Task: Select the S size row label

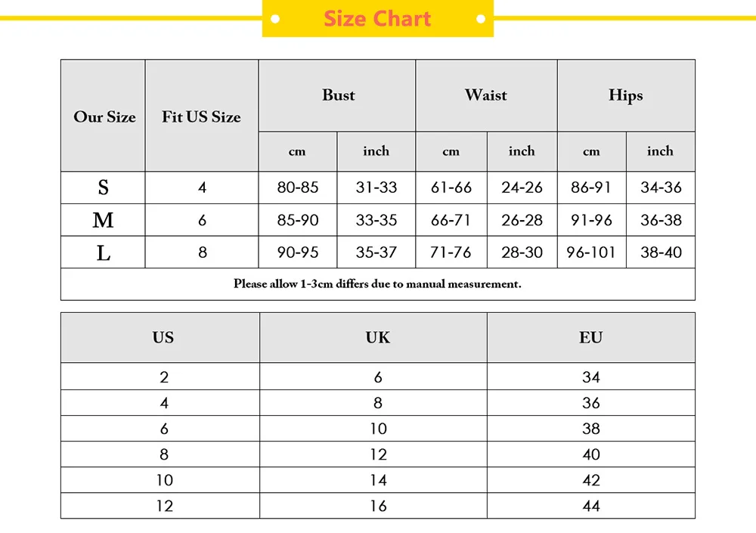Action: point(104,187)
